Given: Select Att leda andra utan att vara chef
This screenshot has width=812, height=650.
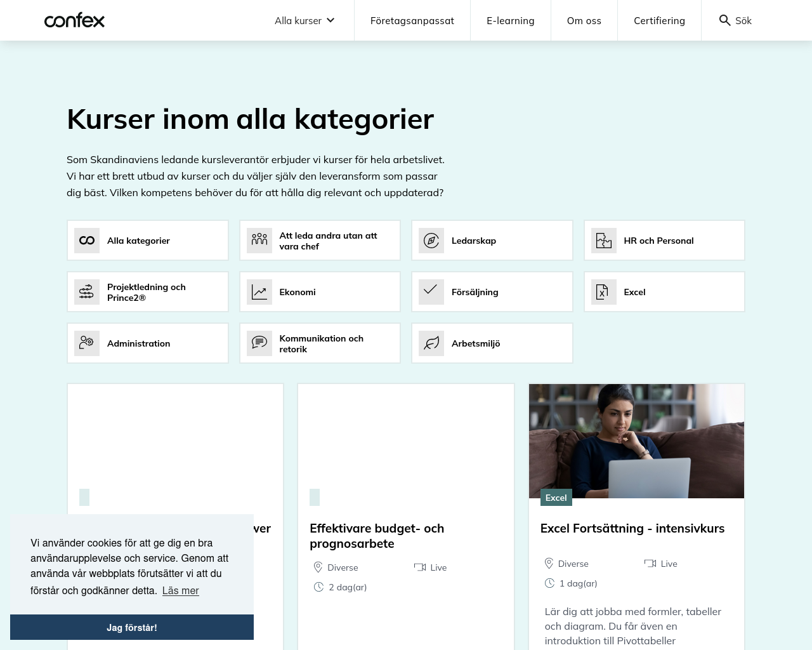Looking at the screenshot, I should [x=320, y=241].
